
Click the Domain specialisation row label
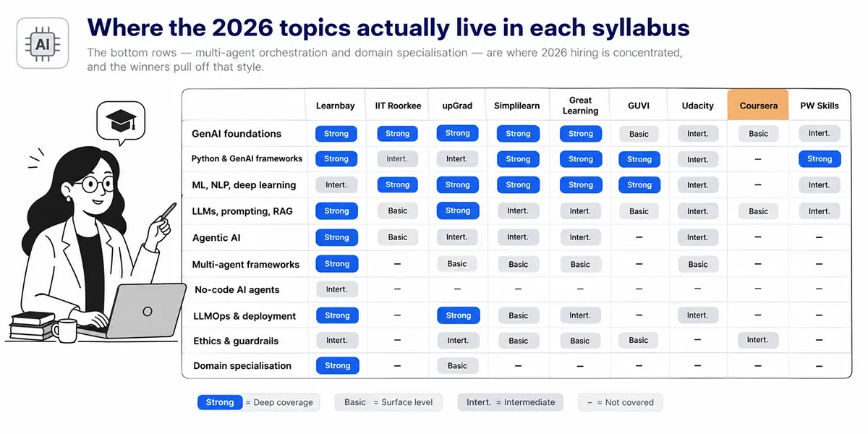242,366
